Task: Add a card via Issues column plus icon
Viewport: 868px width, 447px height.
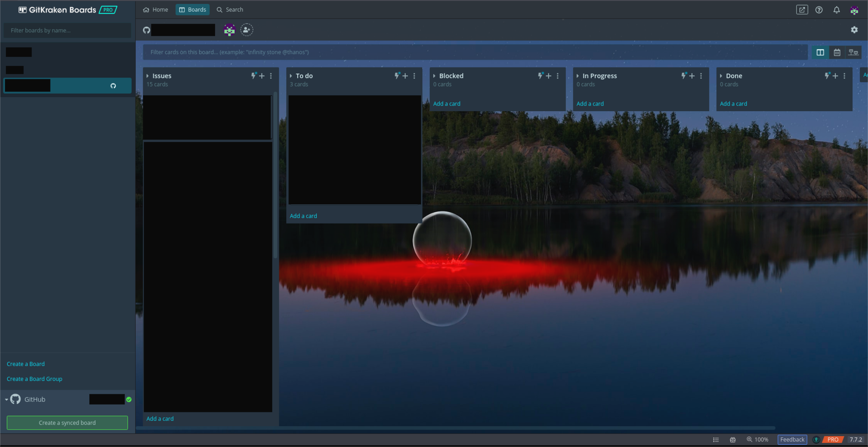Action: tap(262, 76)
